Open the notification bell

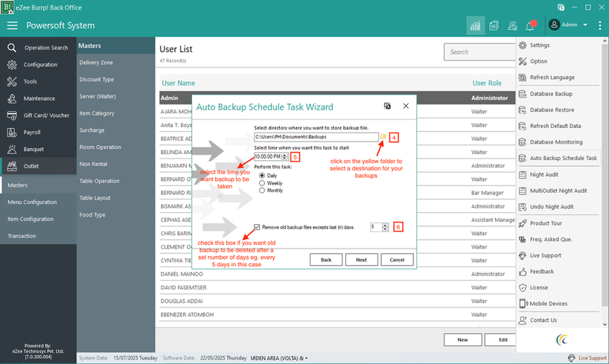(530, 25)
